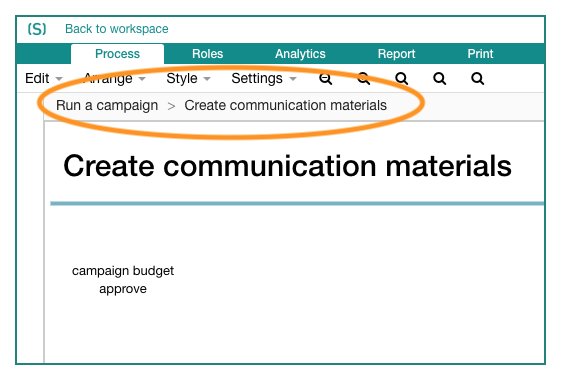Image resolution: width=561 pixels, height=380 pixels.
Task: Switch to the Report tab
Action: 396,54
